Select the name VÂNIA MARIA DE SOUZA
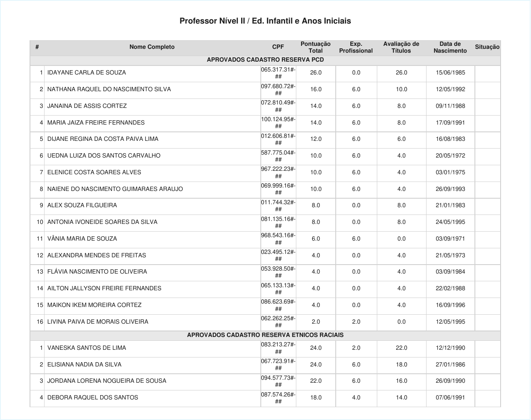This screenshot has height=420, width=531. pyautogui.click(x=82, y=239)
